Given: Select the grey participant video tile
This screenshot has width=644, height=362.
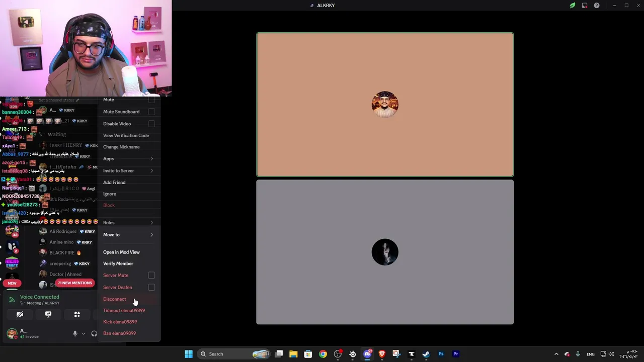Looking at the screenshot, I should click(385, 252).
